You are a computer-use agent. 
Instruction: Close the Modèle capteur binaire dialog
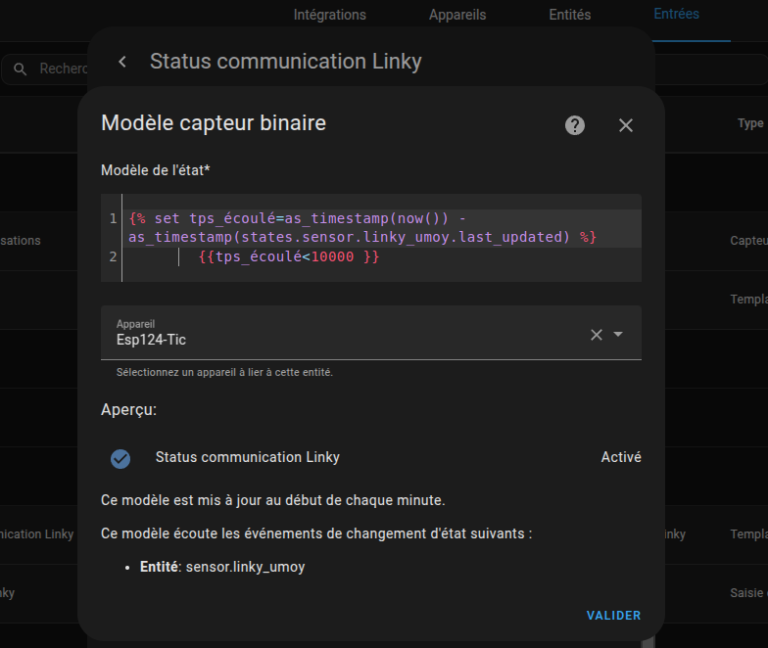pos(626,125)
